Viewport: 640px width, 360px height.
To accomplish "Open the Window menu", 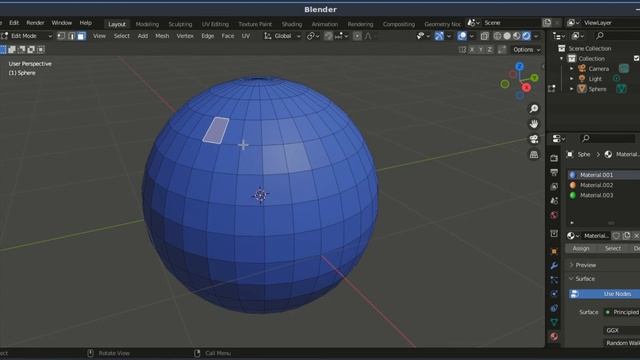I will tap(62, 23).
